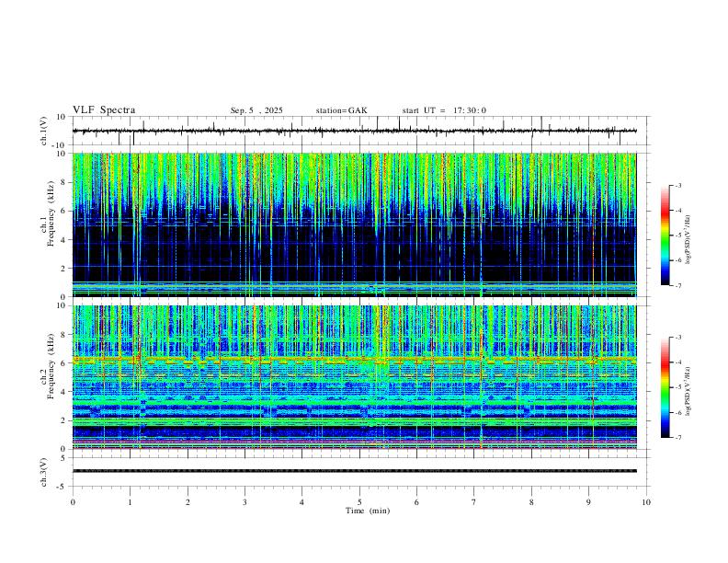Image resolution: width=728 pixels, height=563 pixels.
Task: Click the ch.3 black signal band
Action: point(354,471)
